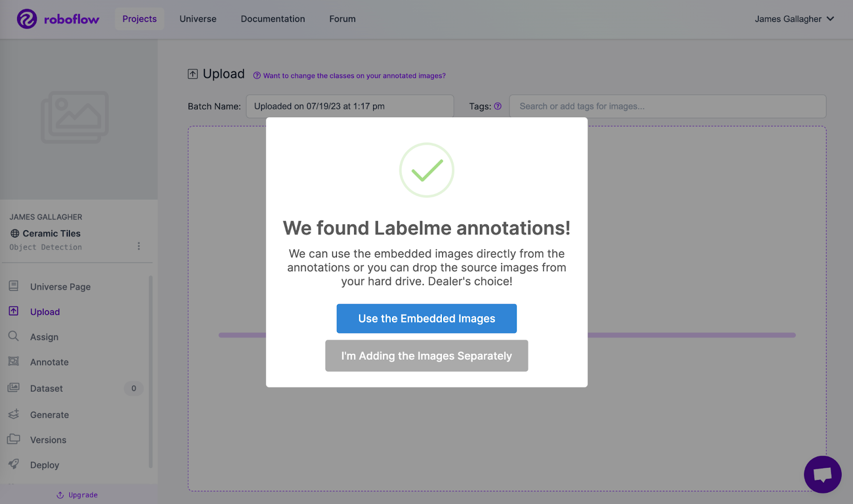Choose I'm Adding the Images Separately
Viewport: 853px width, 504px height.
(x=426, y=356)
